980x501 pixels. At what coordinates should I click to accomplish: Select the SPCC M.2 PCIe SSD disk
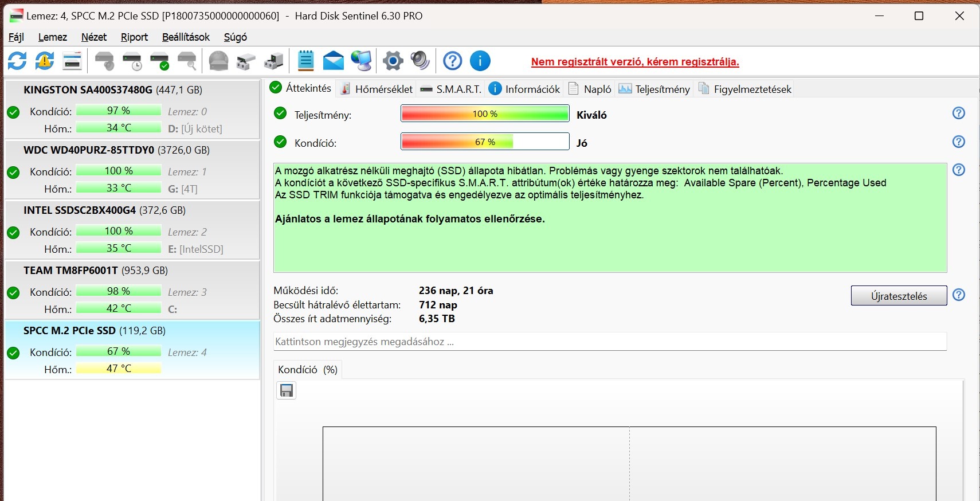click(x=132, y=350)
